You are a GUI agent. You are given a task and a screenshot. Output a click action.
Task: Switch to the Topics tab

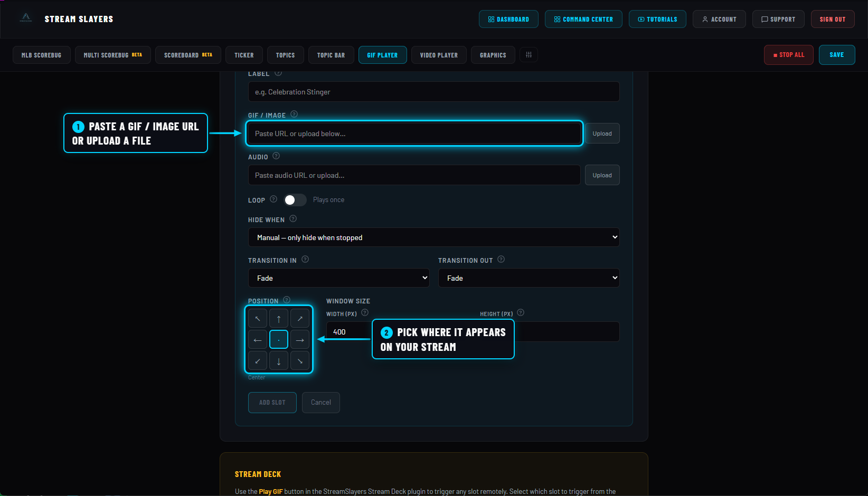point(286,55)
